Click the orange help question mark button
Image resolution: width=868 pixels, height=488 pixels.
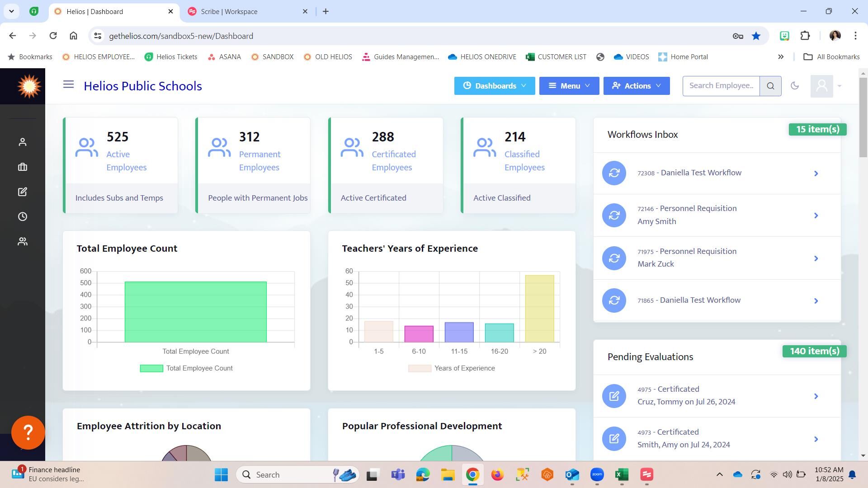(x=28, y=432)
